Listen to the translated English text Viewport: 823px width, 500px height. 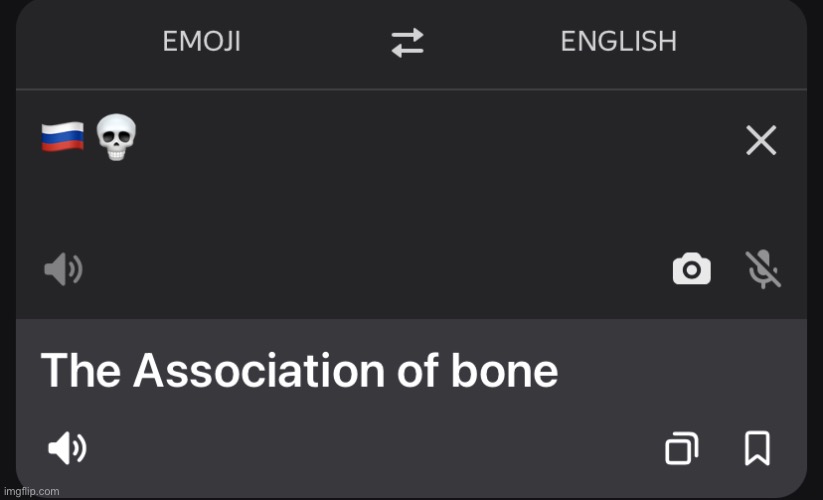click(67, 448)
